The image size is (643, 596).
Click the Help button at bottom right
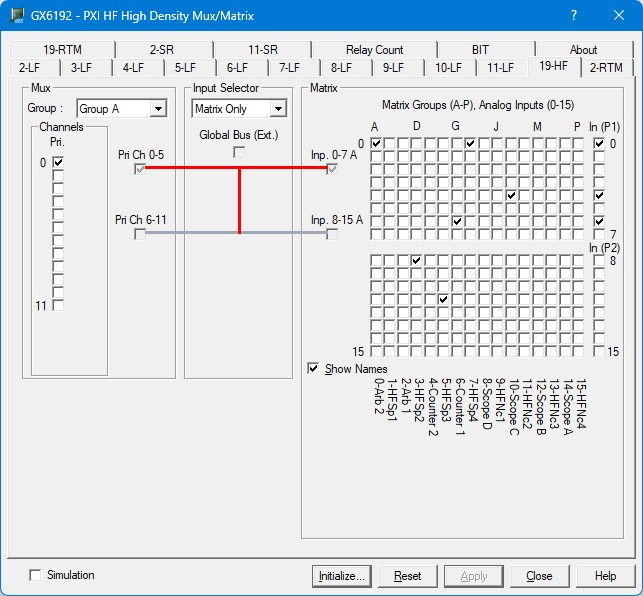[605, 576]
